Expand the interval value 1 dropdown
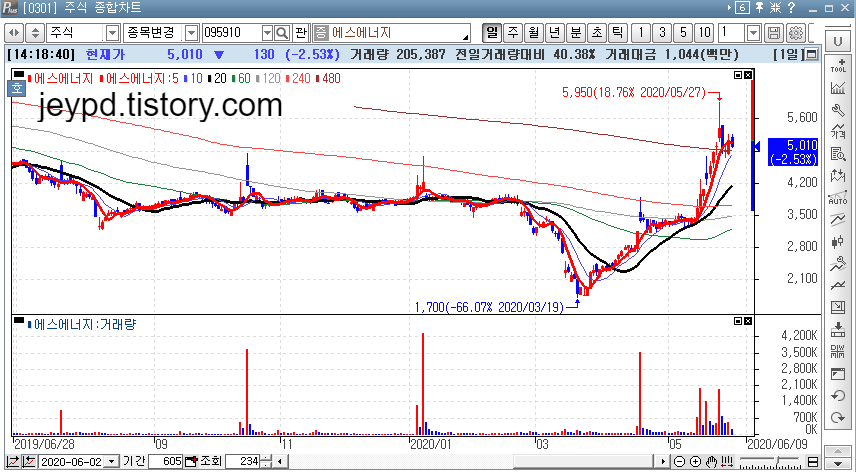 (x=753, y=33)
